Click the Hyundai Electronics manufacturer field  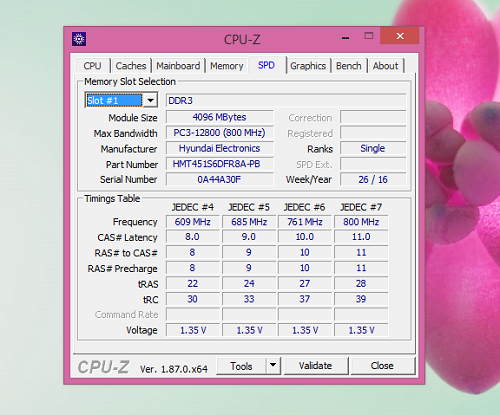(x=219, y=148)
